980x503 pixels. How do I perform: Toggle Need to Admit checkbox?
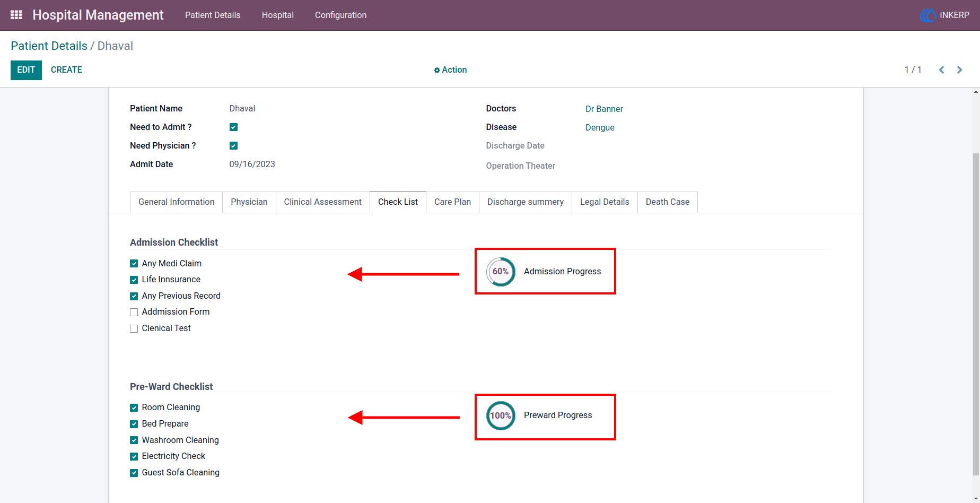click(233, 127)
